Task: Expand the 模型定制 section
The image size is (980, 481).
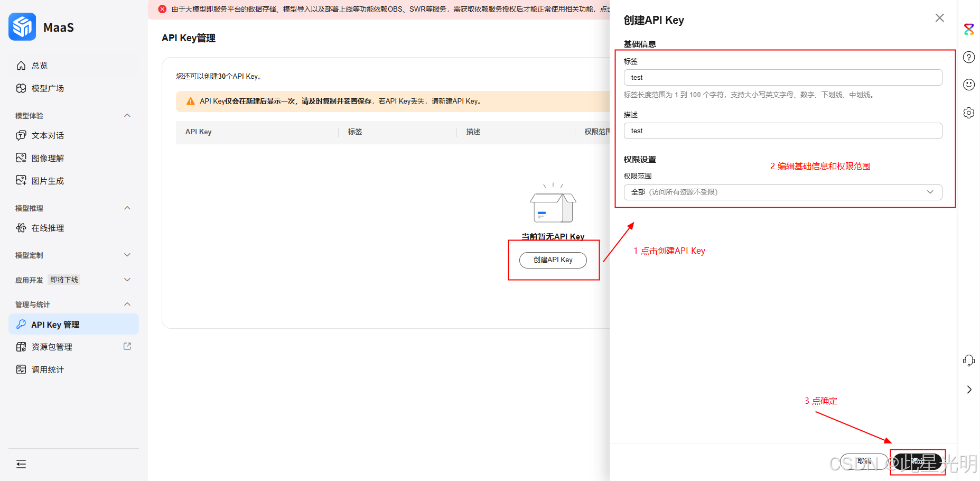Action: (x=127, y=255)
